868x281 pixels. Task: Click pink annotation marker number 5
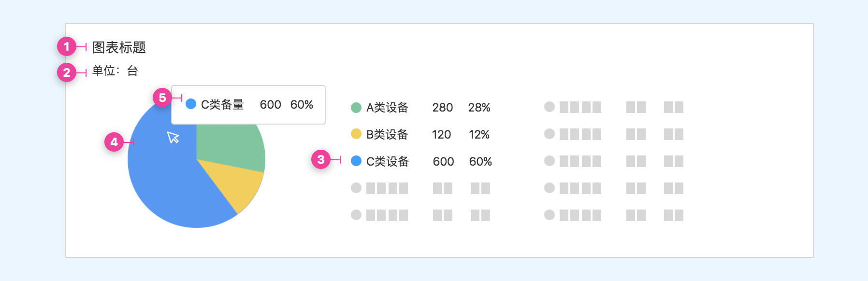point(162,98)
